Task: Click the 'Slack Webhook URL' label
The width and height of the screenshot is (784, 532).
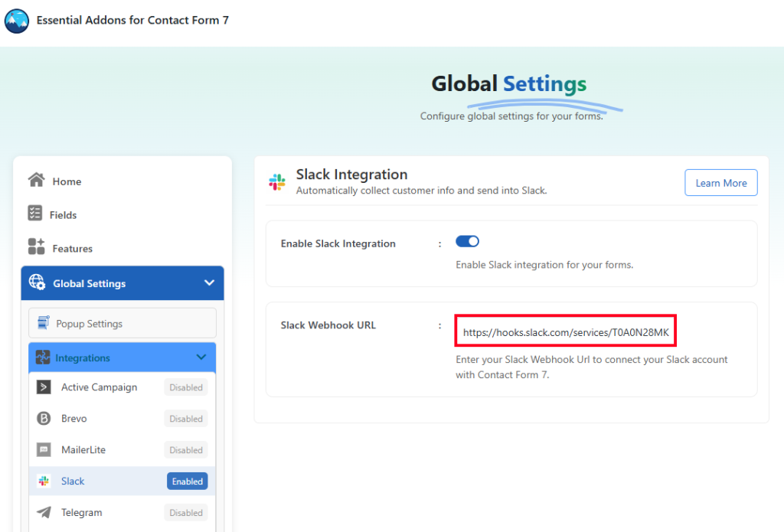Action: tap(328, 325)
